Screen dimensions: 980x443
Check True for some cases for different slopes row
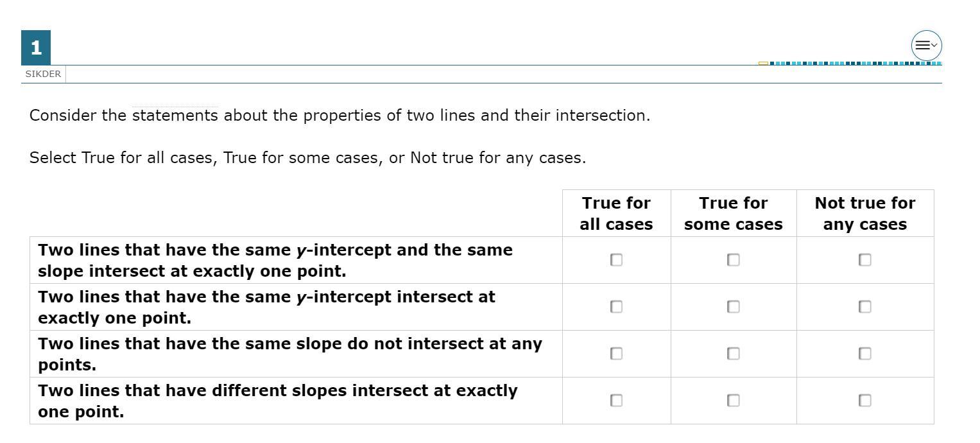pos(733,400)
